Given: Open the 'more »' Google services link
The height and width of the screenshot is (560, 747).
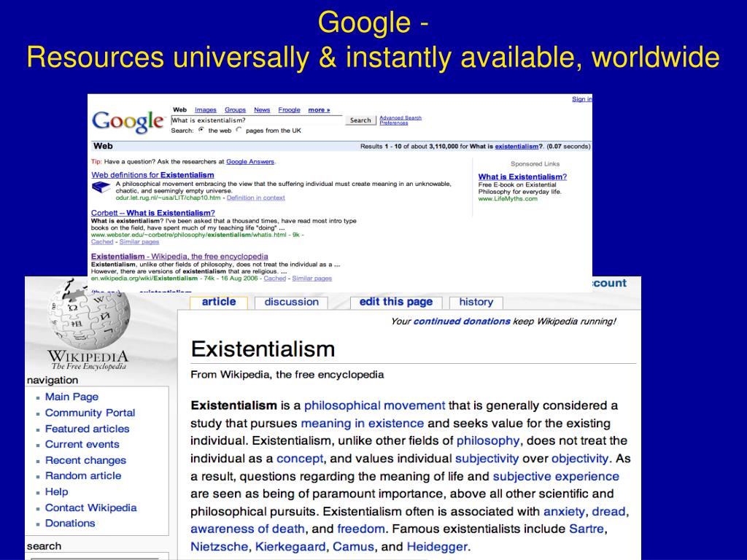Looking at the screenshot, I should click(319, 110).
